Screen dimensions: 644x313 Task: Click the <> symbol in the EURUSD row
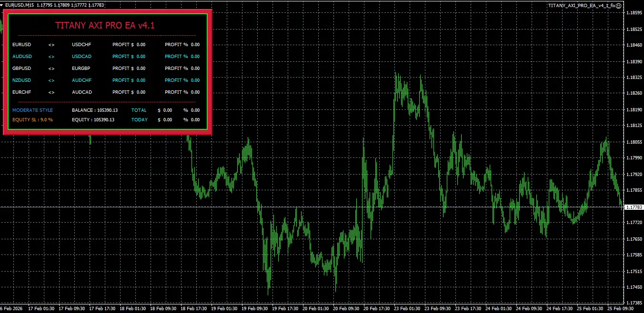click(x=51, y=45)
